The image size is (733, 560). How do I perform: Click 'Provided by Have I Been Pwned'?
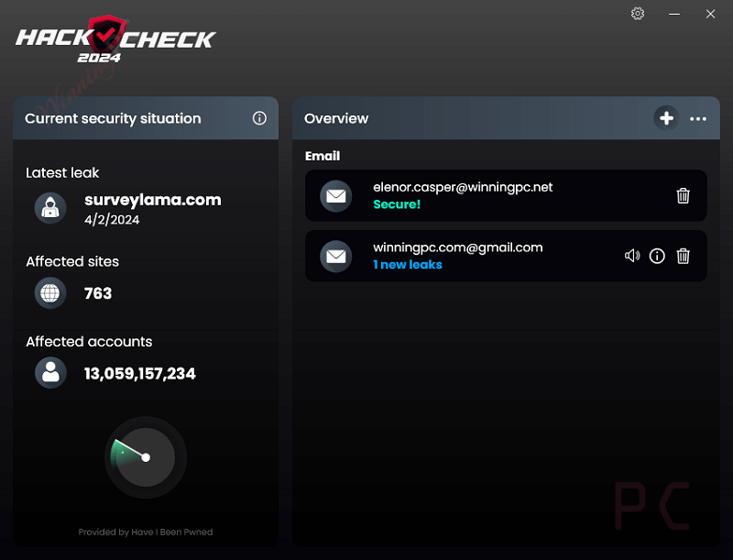[x=145, y=532]
